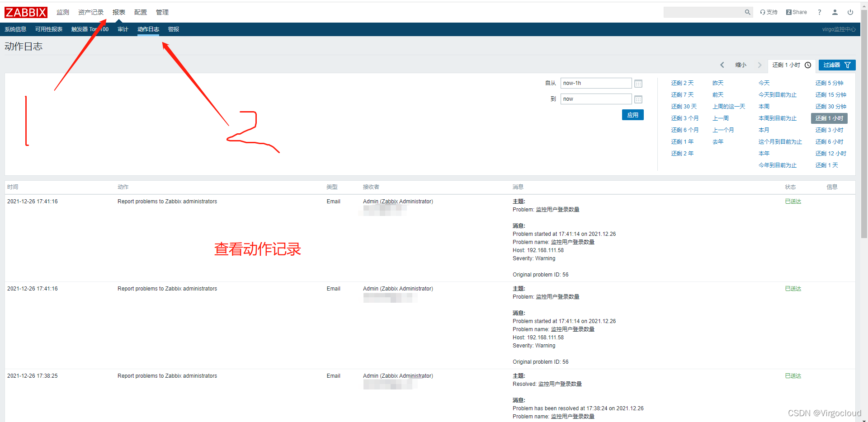The image size is (868, 422).
Task: Select range 还剩 30 天
Action: 684,107
